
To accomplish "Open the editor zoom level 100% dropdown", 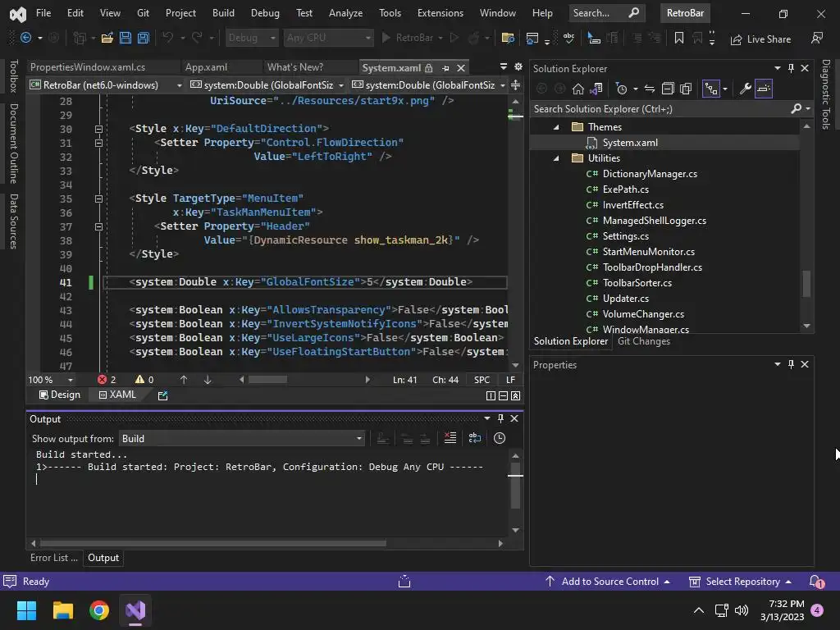I will pos(70,380).
